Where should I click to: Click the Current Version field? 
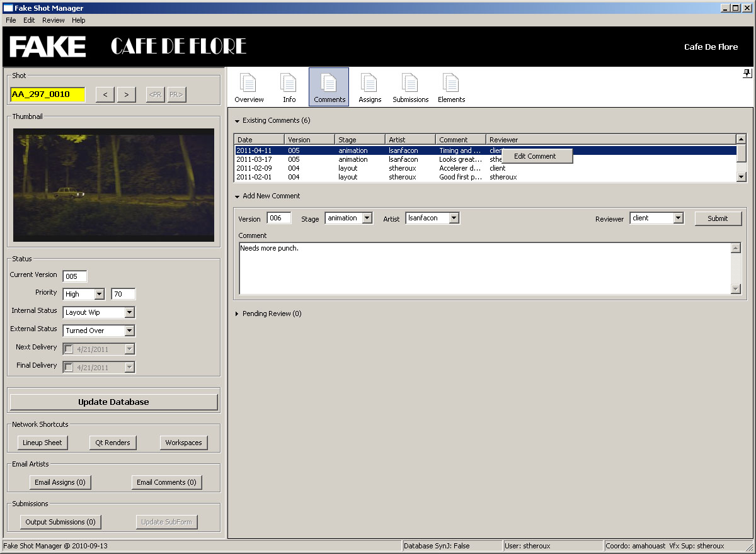pos(75,276)
